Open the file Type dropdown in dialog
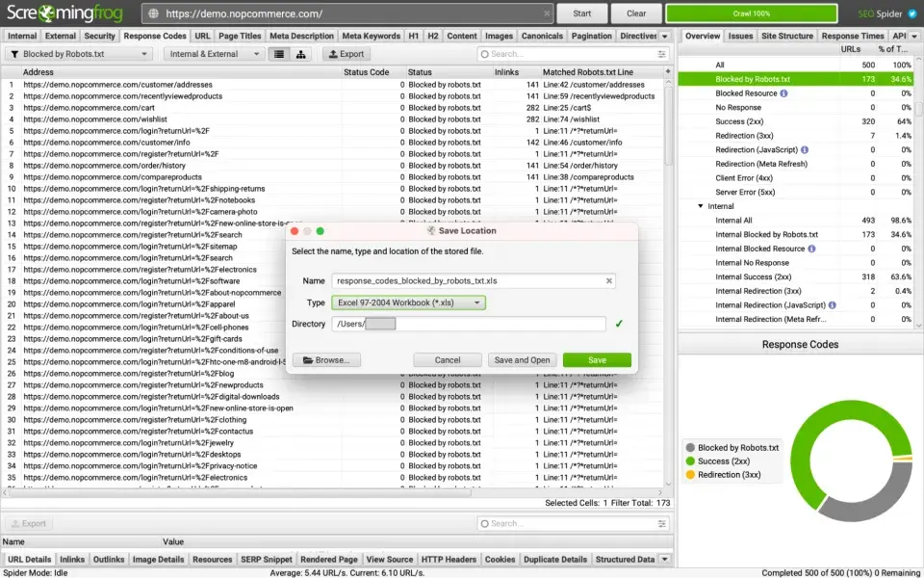 [x=408, y=302]
